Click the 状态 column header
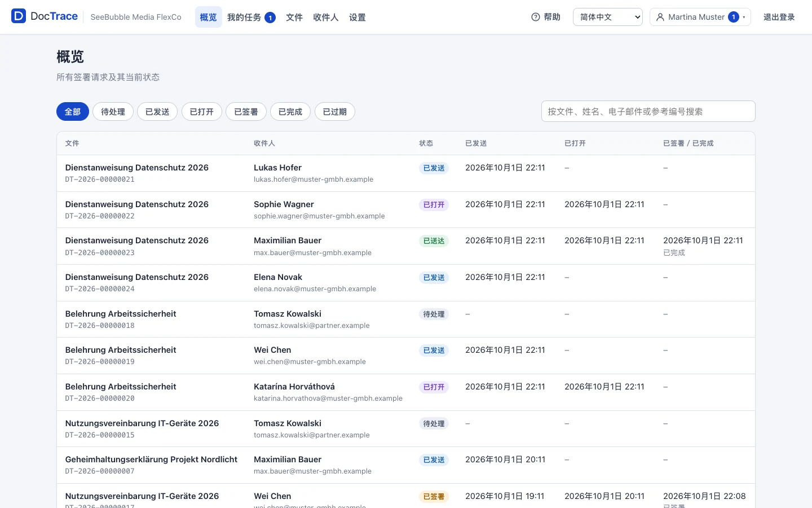The width and height of the screenshot is (812, 508). tap(426, 143)
